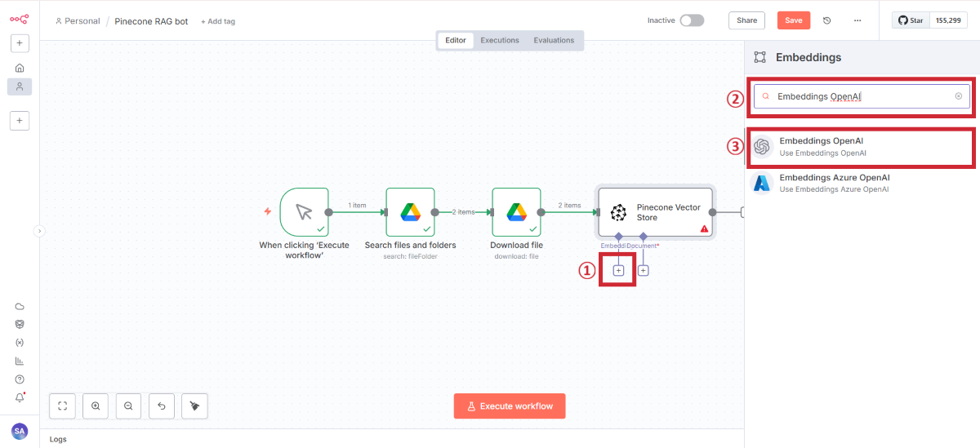Viewport: 980px width, 448px height.
Task: Open workflow history clock icon
Action: coord(826,20)
